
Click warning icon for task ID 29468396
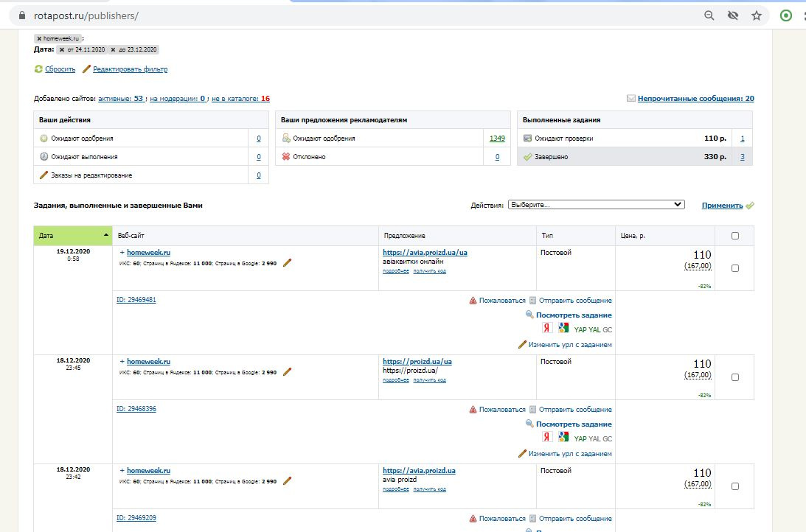[473, 409]
